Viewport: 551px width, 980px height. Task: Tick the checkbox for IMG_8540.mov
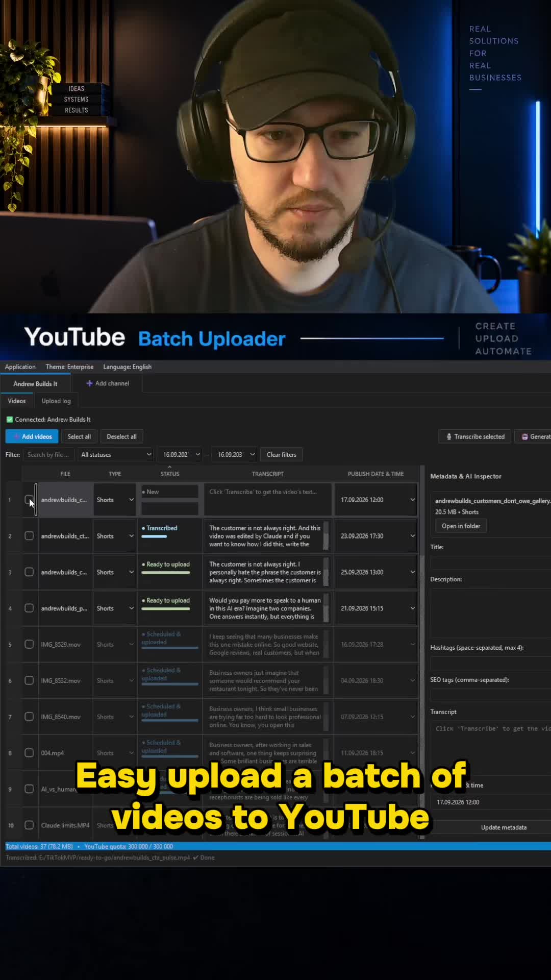coord(29,717)
